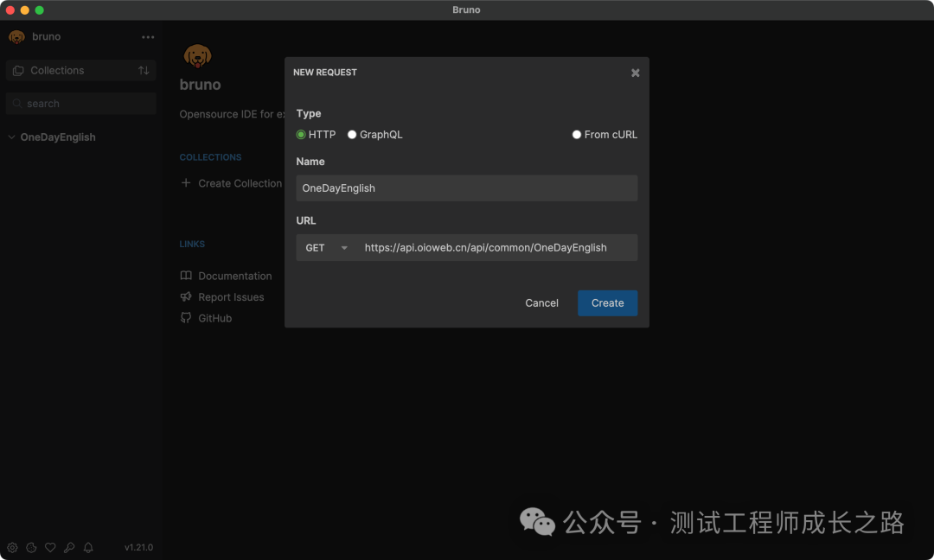Create the new request
The height and width of the screenshot is (560, 934).
pos(608,303)
